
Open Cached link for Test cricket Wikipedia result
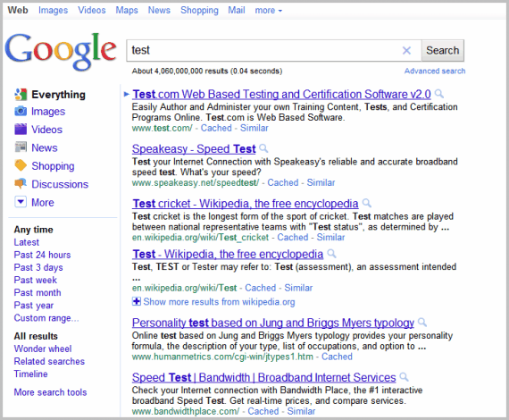[x=293, y=237]
